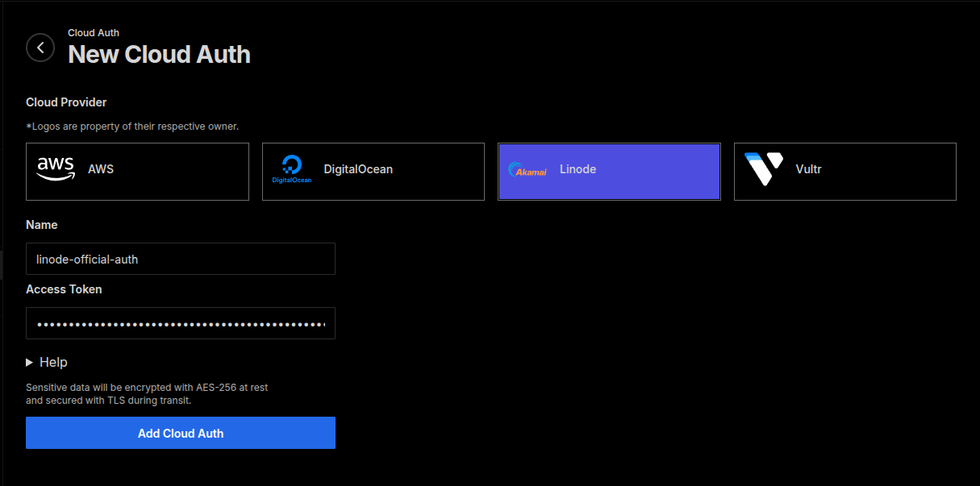Select AWS as the cloud provider
The width and height of the screenshot is (980, 486).
[x=137, y=172]
